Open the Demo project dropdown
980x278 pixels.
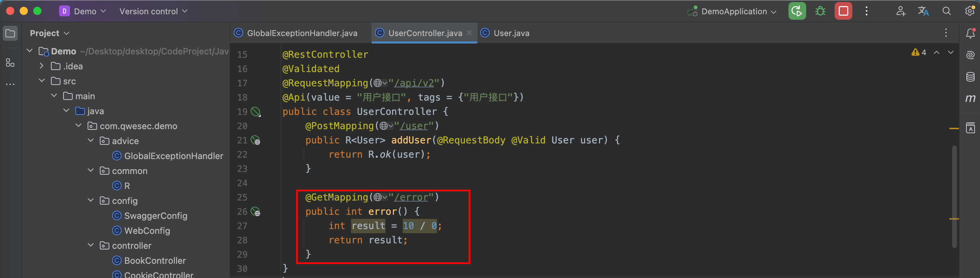click(83, 12)
